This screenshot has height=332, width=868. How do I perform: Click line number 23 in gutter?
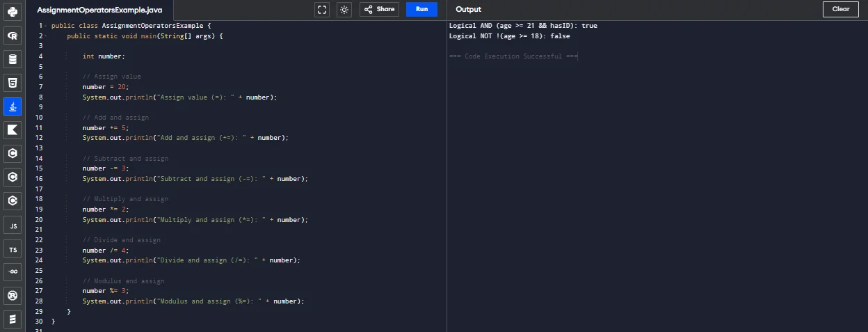pyautogui.click(x=39, y=250)
